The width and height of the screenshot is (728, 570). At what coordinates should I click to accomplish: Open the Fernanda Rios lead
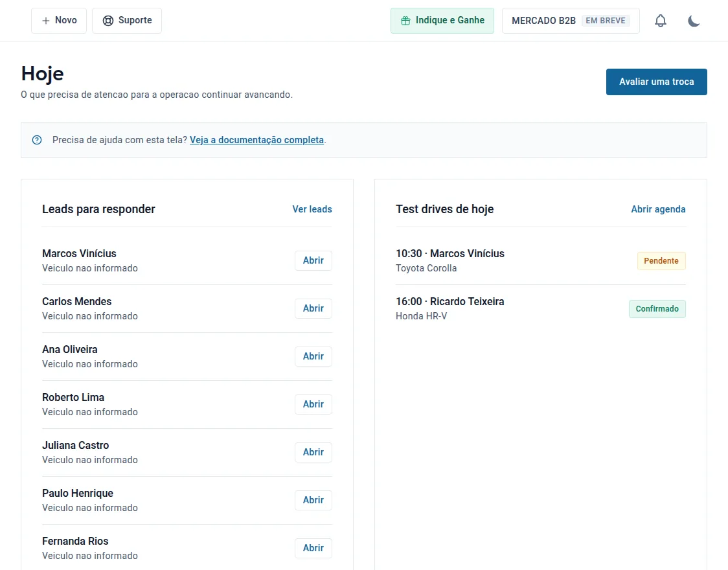tap(313, 548)
